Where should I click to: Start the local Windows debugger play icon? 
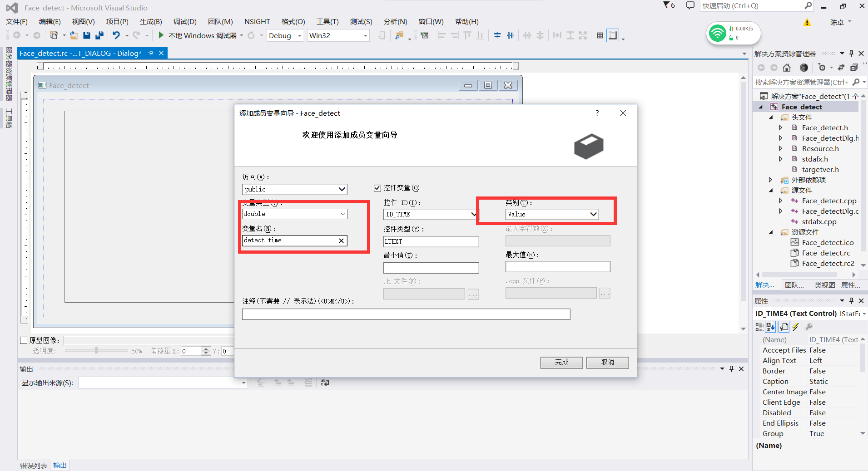pyautogui.click(x=161, y=35)
